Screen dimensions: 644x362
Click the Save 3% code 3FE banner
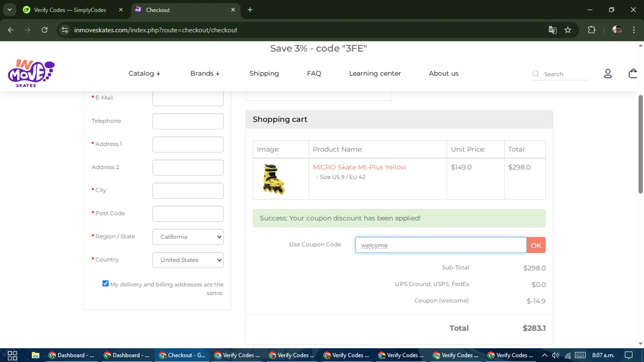pos(319,49)
